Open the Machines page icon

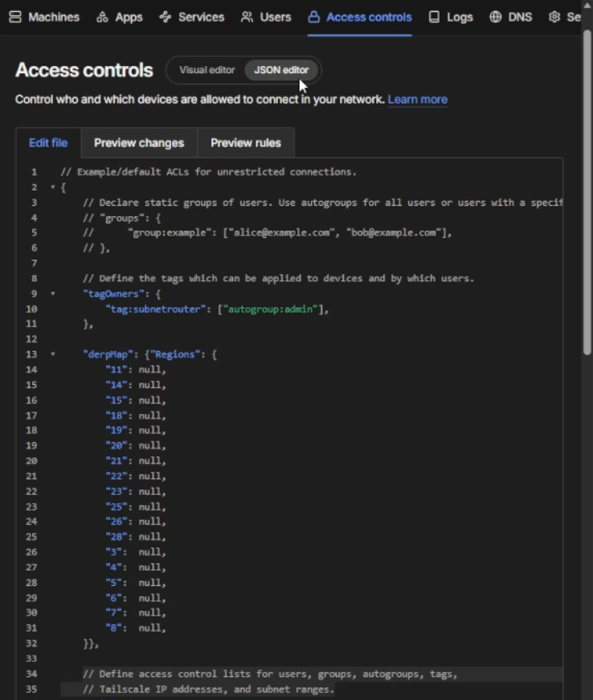14,16
